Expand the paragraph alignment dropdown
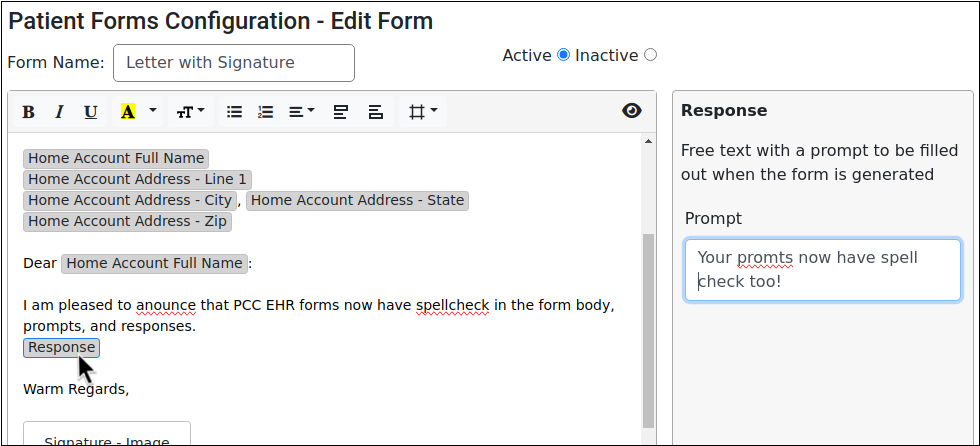 pos(302,112)
